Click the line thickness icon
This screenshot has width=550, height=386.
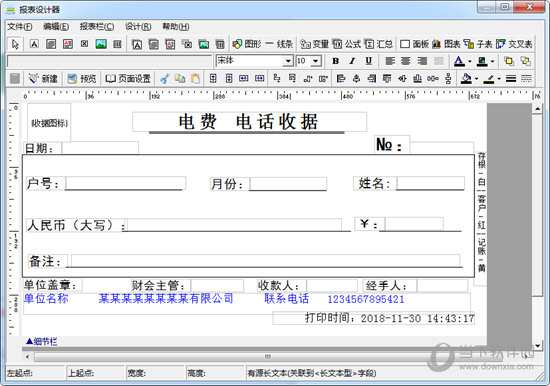pyautogui.click(x=511, y=79)
